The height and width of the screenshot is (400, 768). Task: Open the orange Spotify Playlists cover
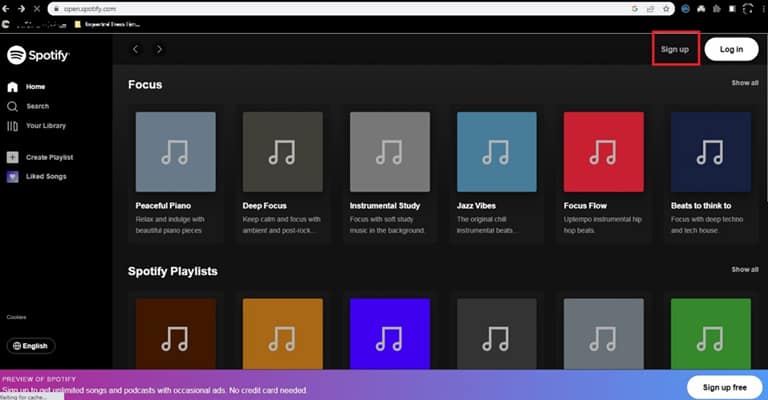pyautogui.click(x=283, y=334)
